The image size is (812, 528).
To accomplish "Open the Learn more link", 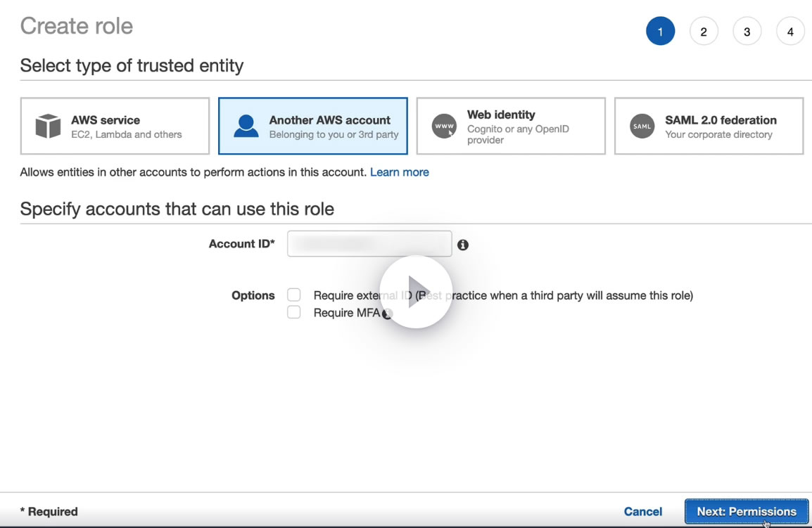I will pos(400,172).
